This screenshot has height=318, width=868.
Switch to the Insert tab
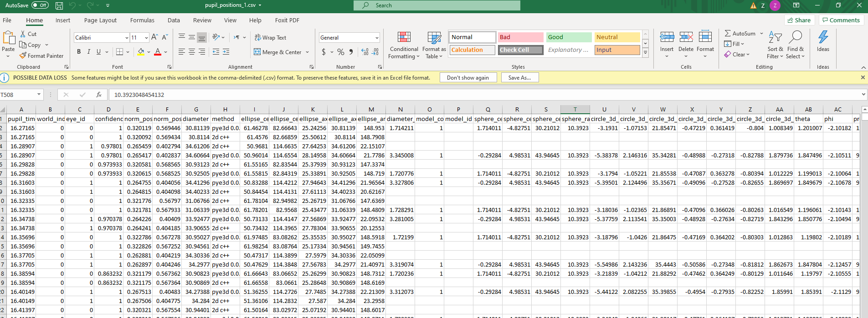pos(63,20)
